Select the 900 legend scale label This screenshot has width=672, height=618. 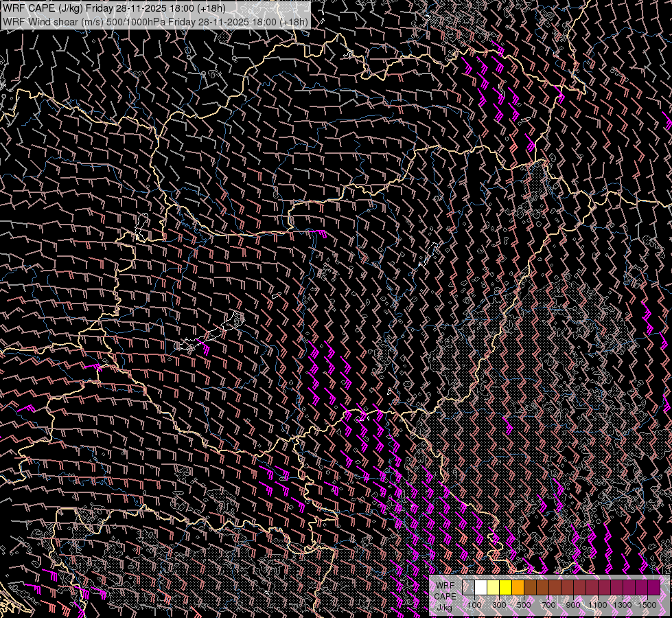coord(573,605)
